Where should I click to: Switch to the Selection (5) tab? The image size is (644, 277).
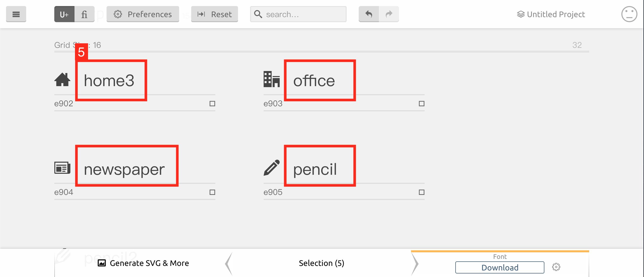pos(321,263)
